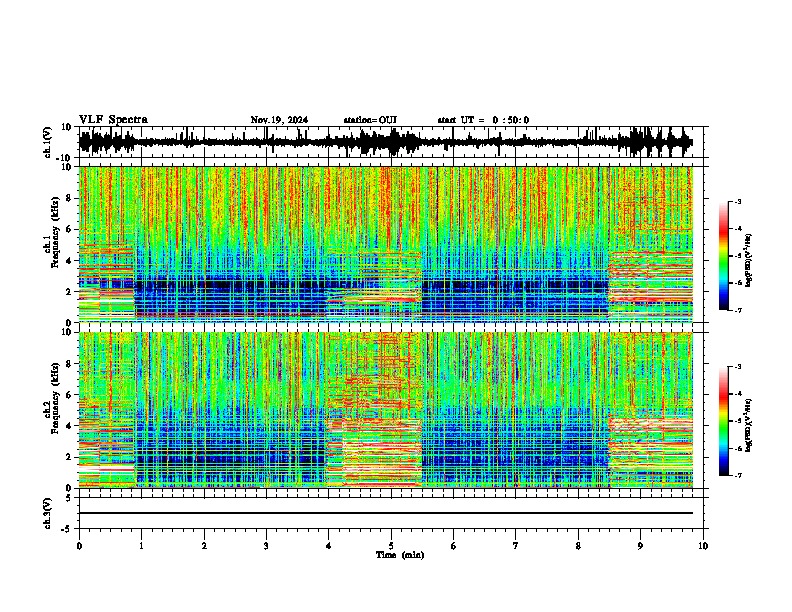
Task: Click the "-7" label below ch.2 colorbar
Action: (738, 476)
